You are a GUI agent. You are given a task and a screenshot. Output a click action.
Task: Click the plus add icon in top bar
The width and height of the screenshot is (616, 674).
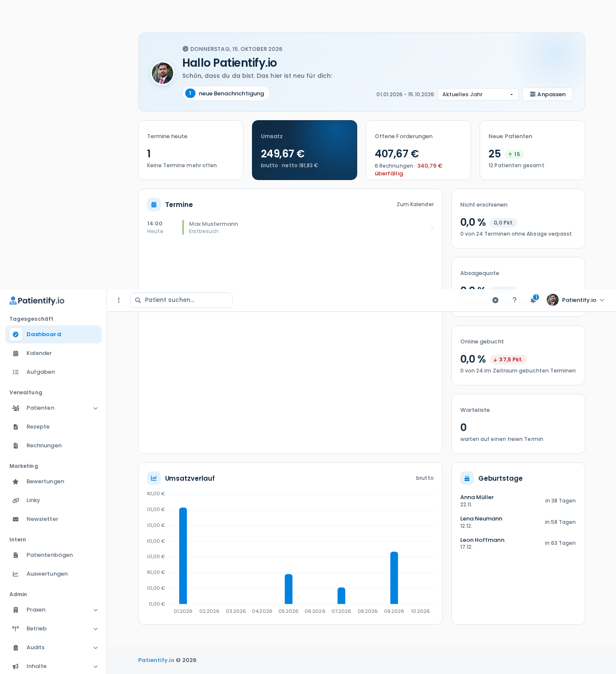(x=495, y=300)
